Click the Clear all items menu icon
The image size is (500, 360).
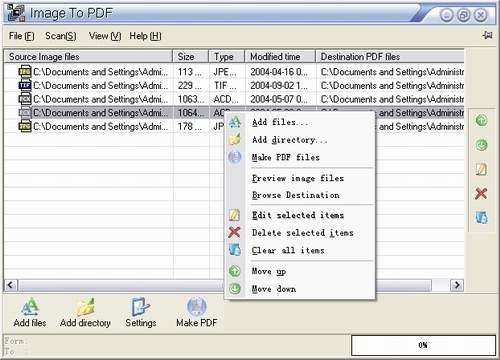(235, 250)
